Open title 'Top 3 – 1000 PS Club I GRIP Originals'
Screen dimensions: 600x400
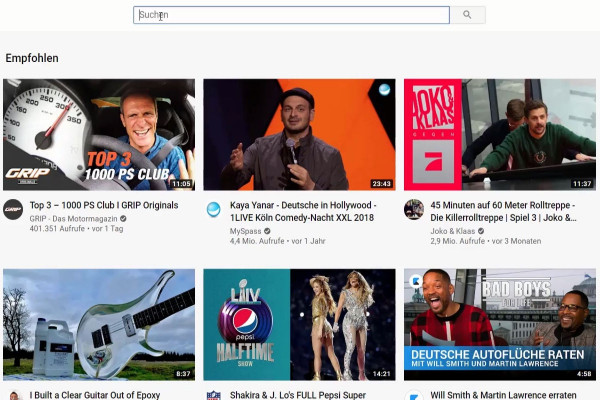[104, 205]
